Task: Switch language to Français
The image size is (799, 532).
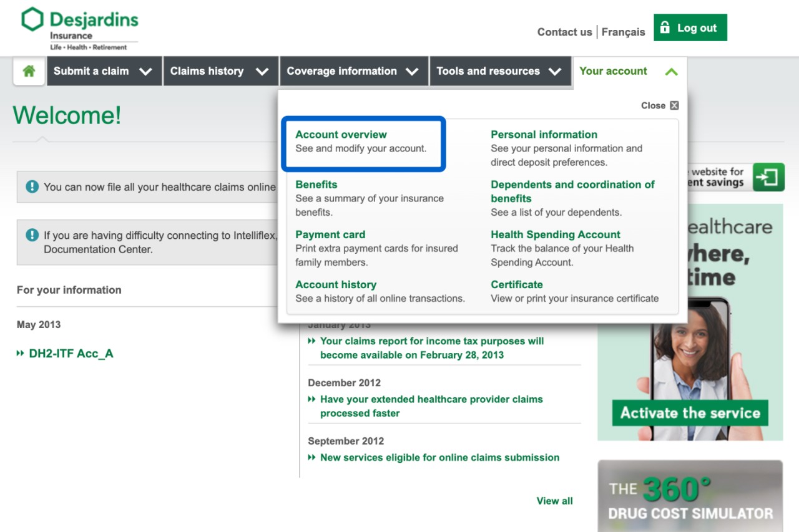Action: click(x=623, y=32)
